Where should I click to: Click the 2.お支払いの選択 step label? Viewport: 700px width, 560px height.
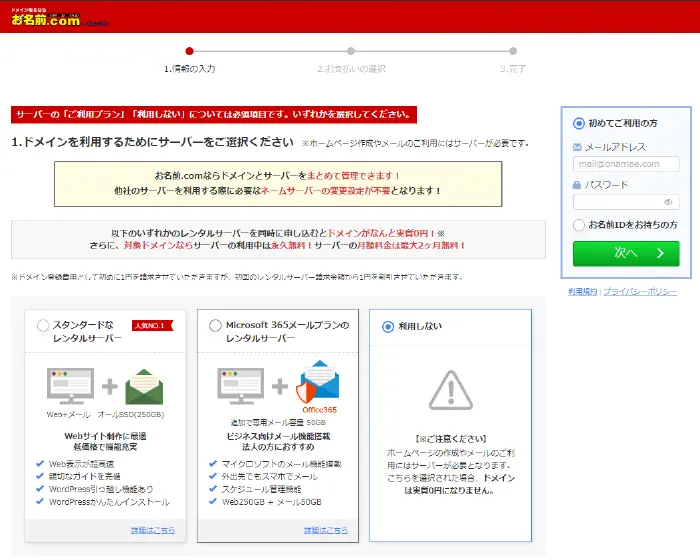pyautogui.click(x=351, y=69)
